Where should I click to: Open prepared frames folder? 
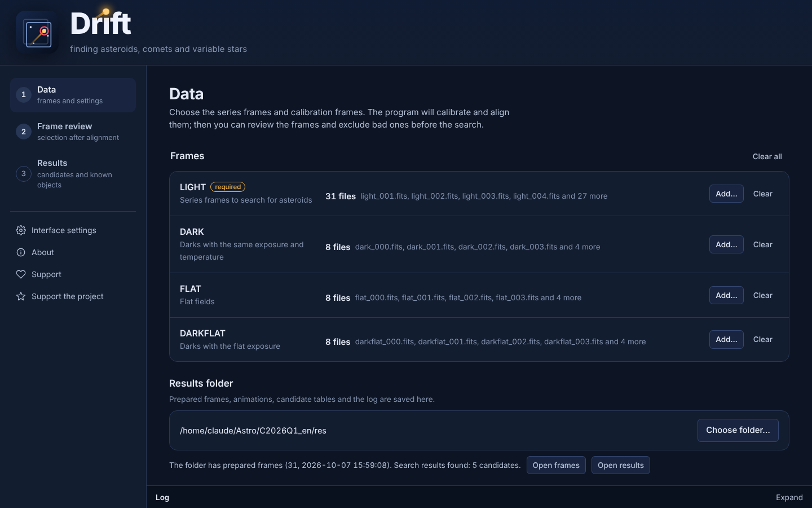click(x=556, y=465)
